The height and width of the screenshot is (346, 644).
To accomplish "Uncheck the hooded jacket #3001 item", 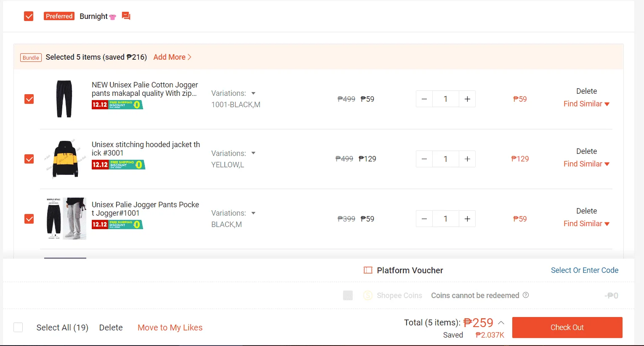I will point(29,159).
